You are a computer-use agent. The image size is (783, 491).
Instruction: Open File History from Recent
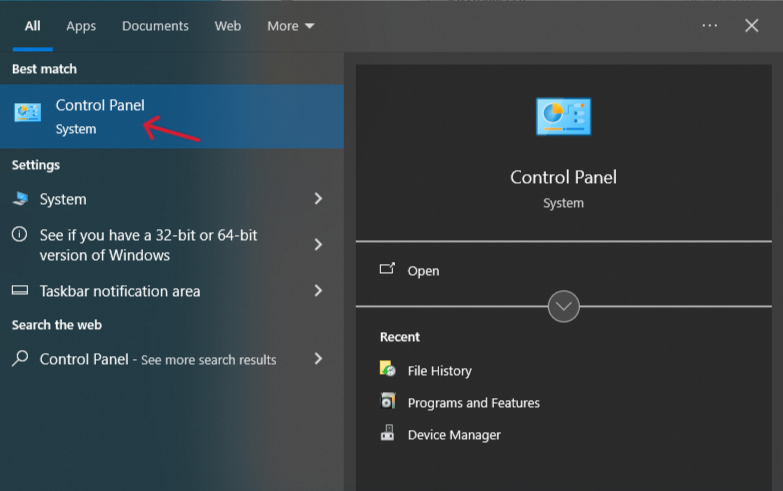[x=439, y=371]
